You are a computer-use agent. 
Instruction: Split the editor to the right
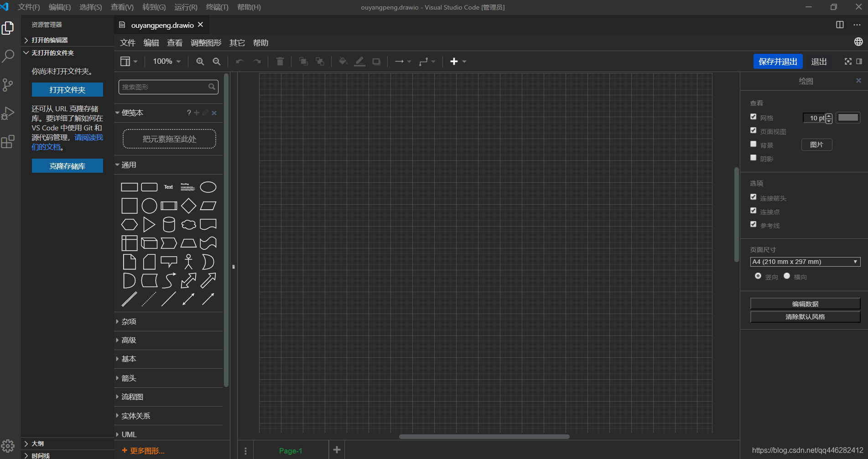840,25
